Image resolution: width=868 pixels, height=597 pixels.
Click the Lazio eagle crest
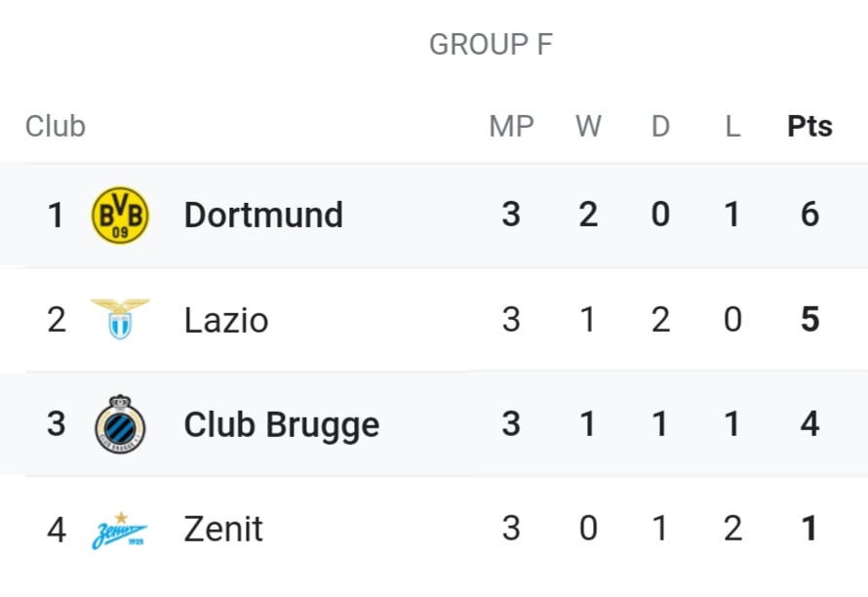pos(120,319)
